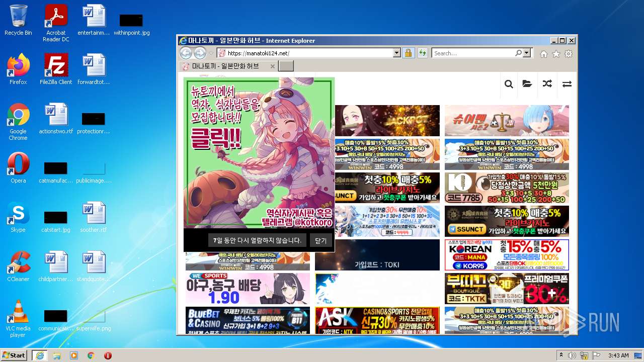Click the 코드 7785 banner
The width and height of the screenshot is (644, 362).
coord(507,188)
